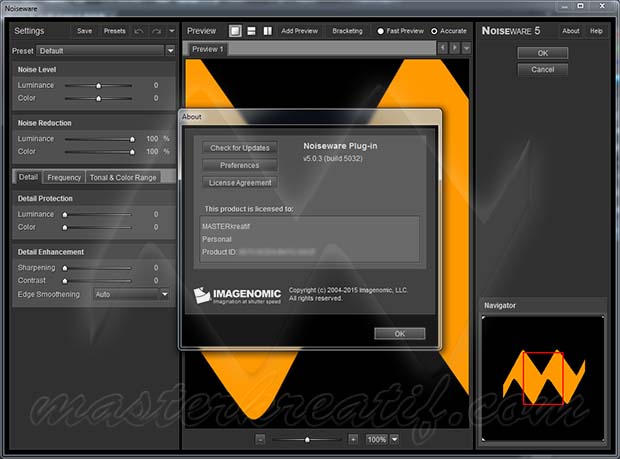The image size is (620, 459).
Task: Click MASTERkreatif licensee text
Action: pos(226,227)
